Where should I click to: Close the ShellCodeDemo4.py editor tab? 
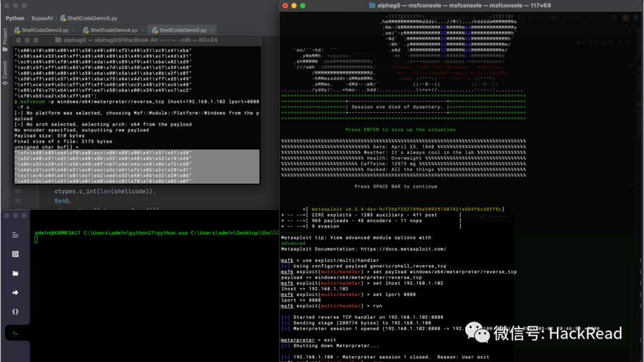pos(143,30)
